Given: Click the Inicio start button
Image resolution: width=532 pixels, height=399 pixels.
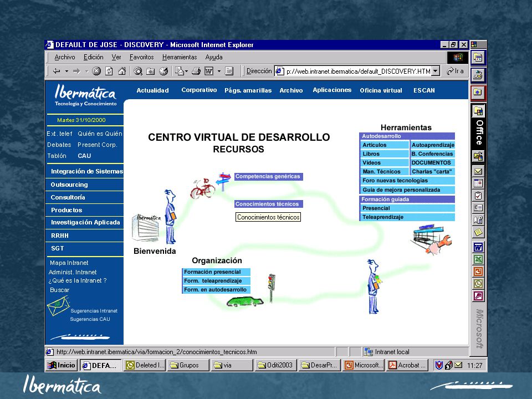Looking at the screenshot, I should coord(62,365).
